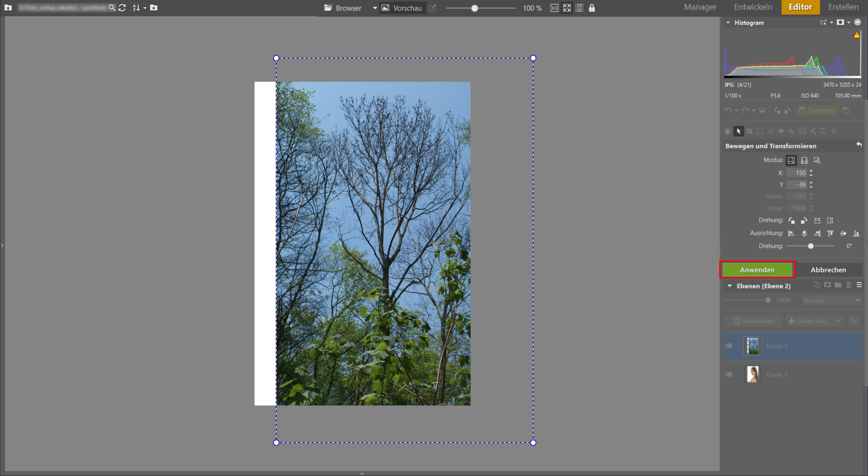This screenshot has height=476, width=868.
Task: Toggle fit-to-height view icon
Action: pos(580,8)
